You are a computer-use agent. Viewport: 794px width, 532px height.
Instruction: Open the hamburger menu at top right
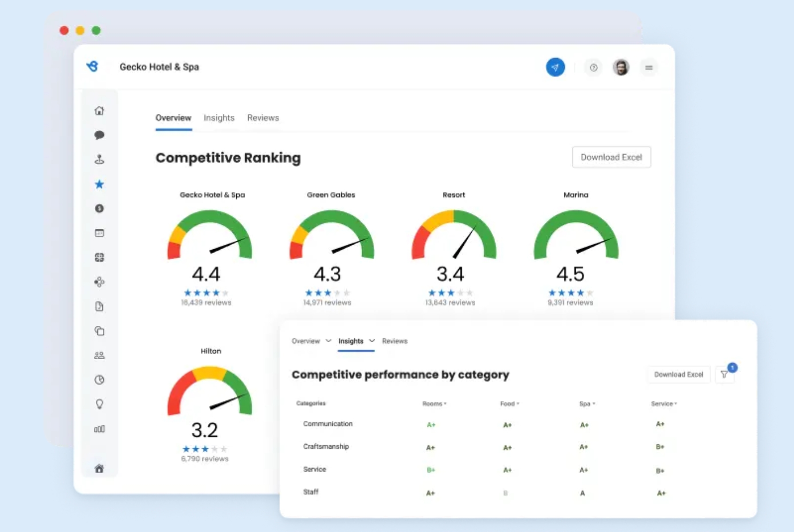(x=649, y=67)
